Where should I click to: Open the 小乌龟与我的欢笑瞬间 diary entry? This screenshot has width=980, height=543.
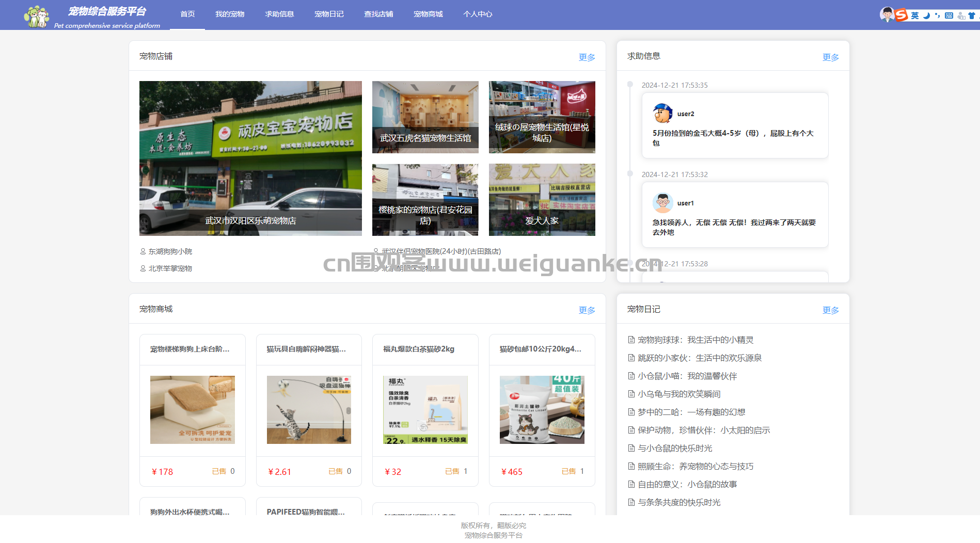click(x=679, y=394)
